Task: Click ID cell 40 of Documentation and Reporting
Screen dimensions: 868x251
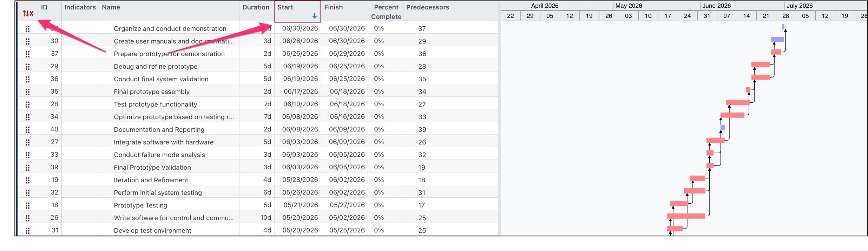Action: coord(54,130)
